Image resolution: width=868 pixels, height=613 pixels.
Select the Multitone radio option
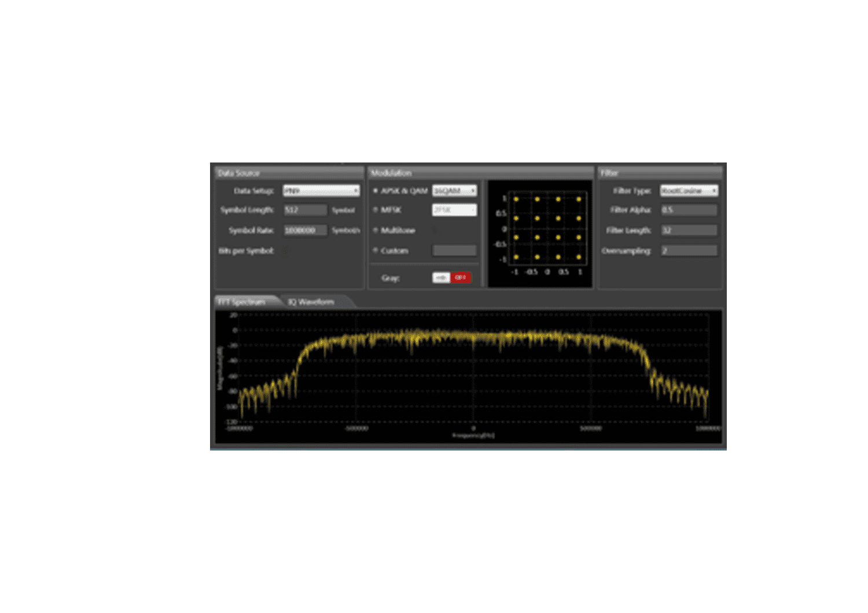376,230
